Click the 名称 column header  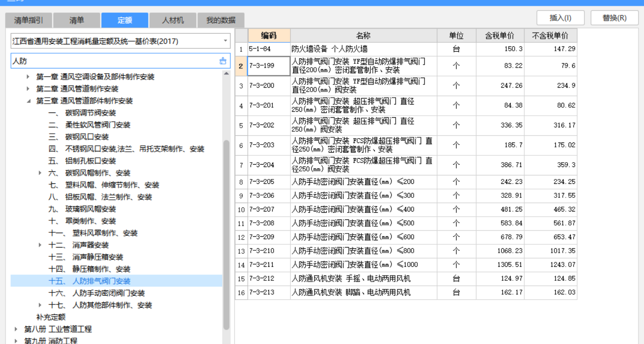point(363,36)
